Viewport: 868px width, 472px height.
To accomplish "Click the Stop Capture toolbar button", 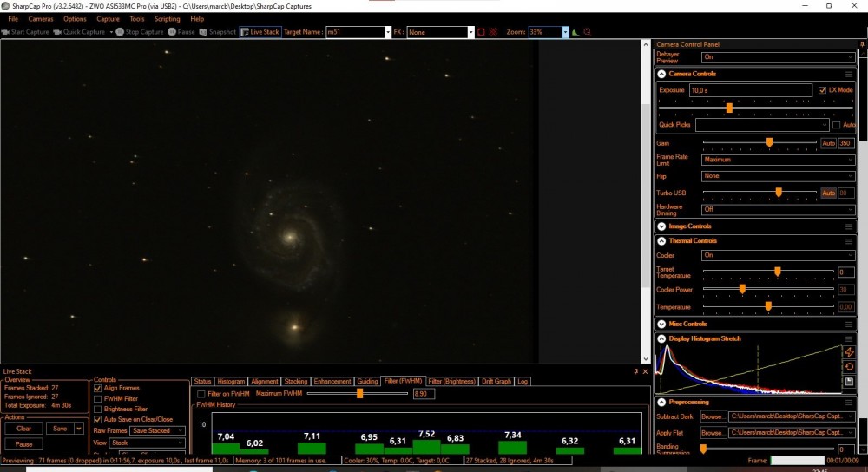I will point(140,32).
